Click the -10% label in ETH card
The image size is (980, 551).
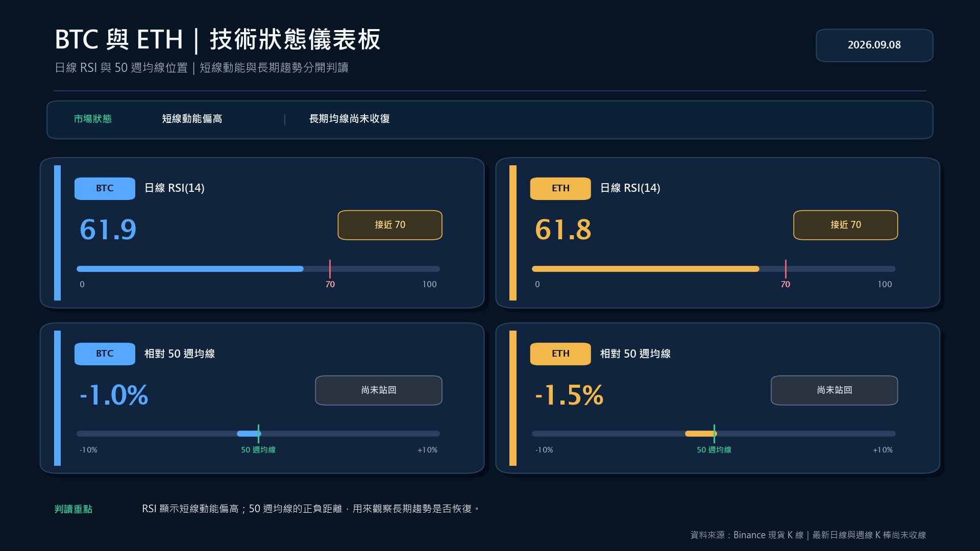(x=544, y=450)
